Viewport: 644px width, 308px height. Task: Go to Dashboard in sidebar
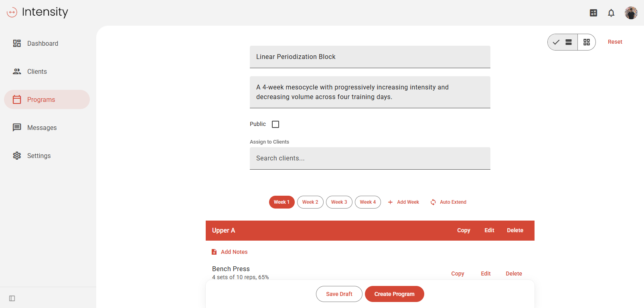click(43, 43)
